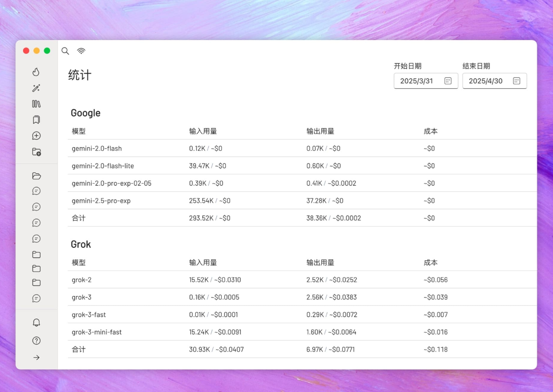Viewport: 553px width, 392px height.
Task: Open end date calendar picker icon
Action: click(517, 81)
